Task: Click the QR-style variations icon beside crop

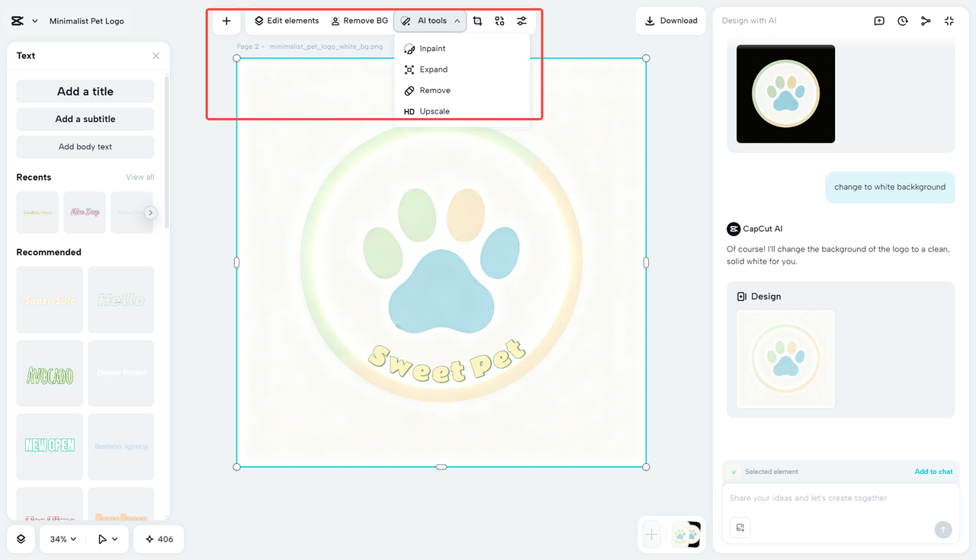Action: click(499, 21)
